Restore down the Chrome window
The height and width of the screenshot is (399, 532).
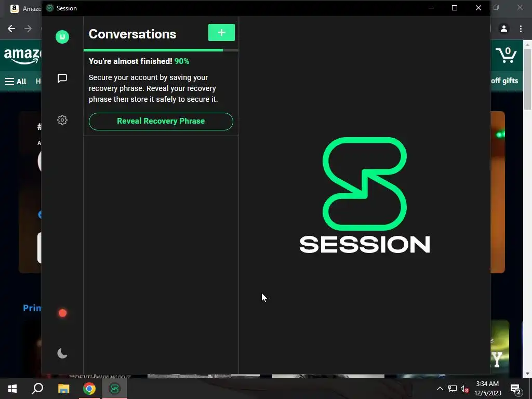[496, 7]
